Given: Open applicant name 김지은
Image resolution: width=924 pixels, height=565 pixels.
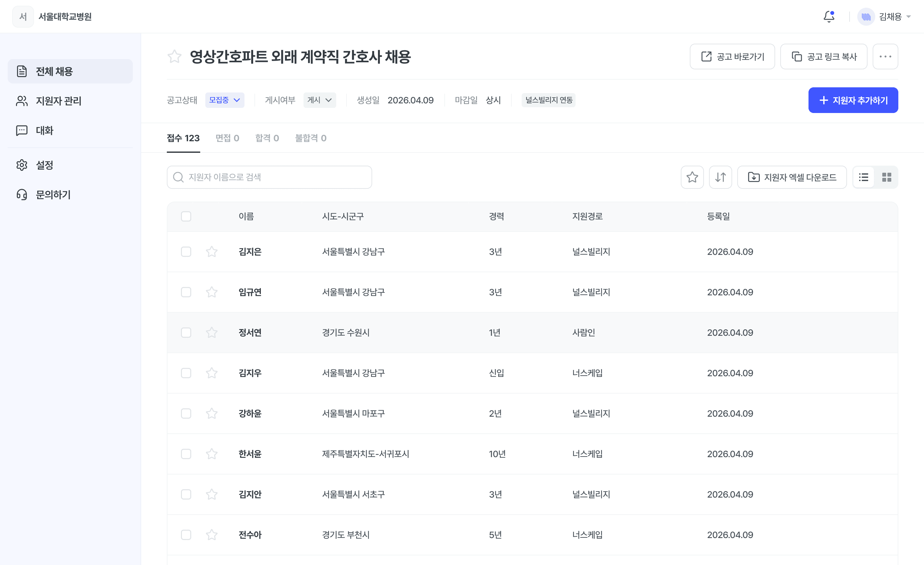Looking at the screenshot, I should click(250, 252).
